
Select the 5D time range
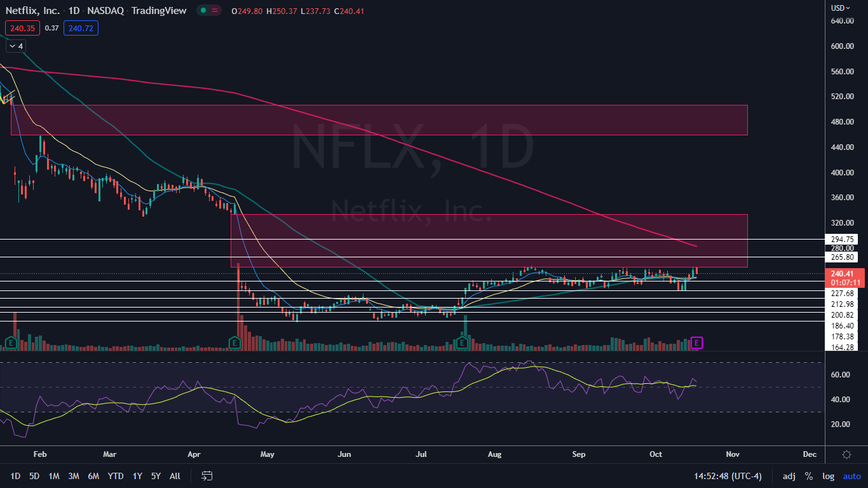[34, 476]
